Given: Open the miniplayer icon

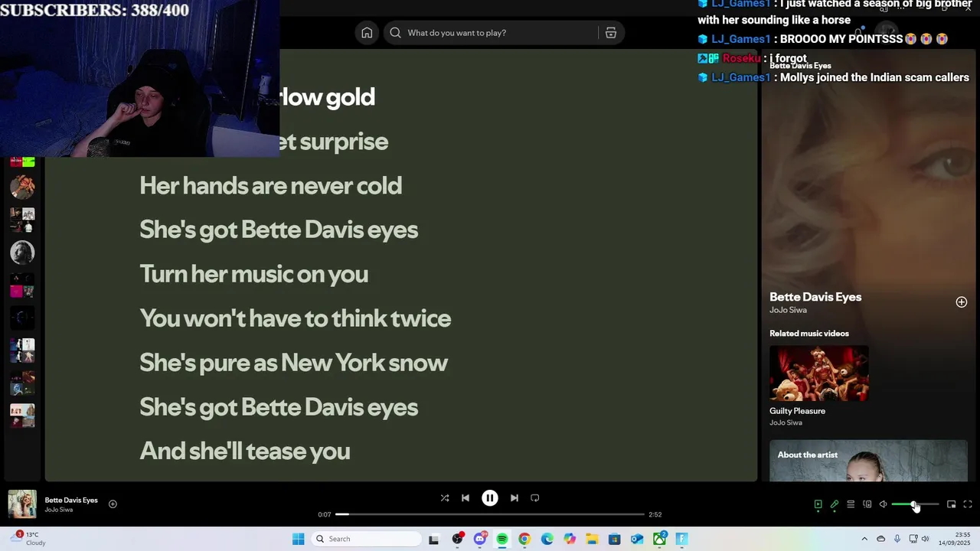Looking at the screenshot, I should (x=951, y=504).
